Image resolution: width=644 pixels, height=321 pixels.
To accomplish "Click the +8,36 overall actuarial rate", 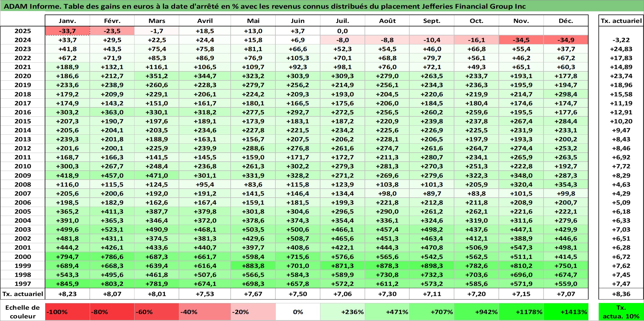I will point(621,294).
